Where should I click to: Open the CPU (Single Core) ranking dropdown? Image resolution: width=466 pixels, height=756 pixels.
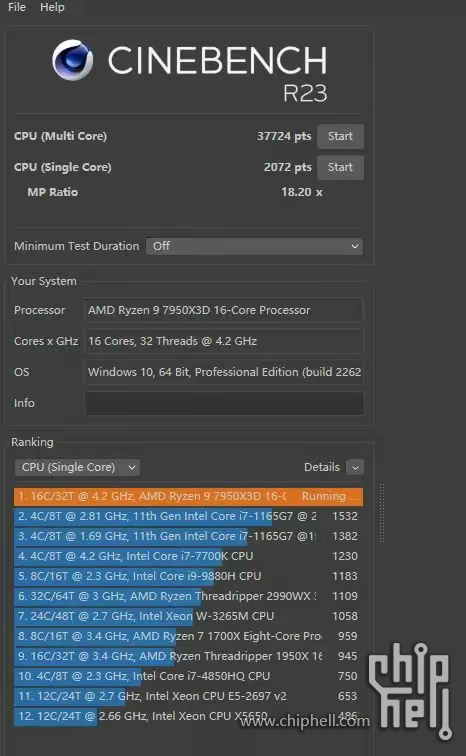pos(78,467)
